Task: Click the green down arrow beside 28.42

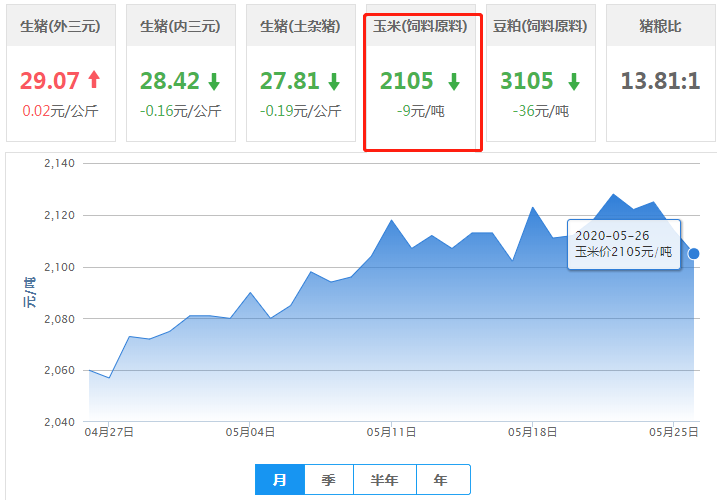Action: 215,81
